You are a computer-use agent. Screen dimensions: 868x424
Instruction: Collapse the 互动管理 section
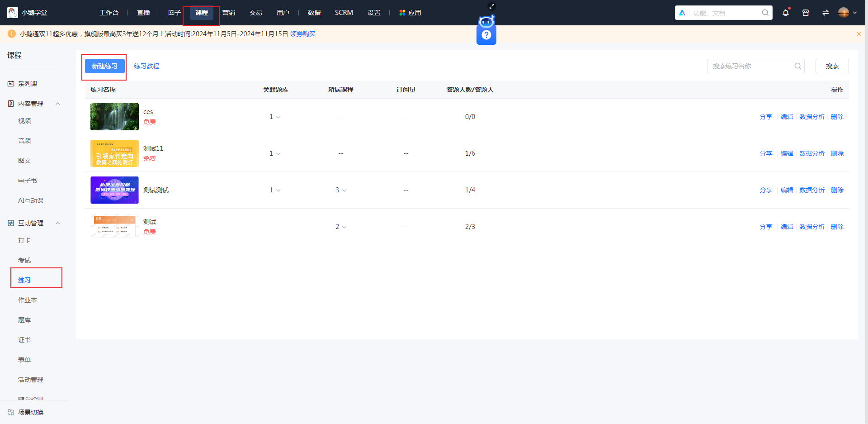tap(57, 223)
